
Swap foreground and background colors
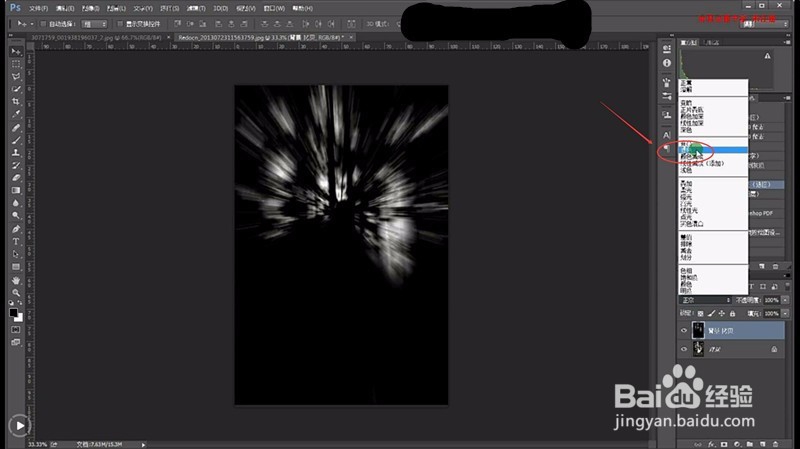coord(20,303)
